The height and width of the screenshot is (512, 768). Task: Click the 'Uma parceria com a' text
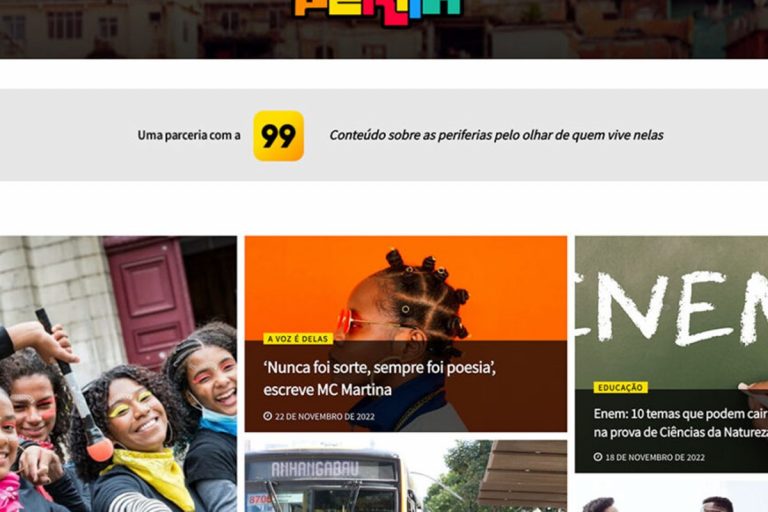189,135
